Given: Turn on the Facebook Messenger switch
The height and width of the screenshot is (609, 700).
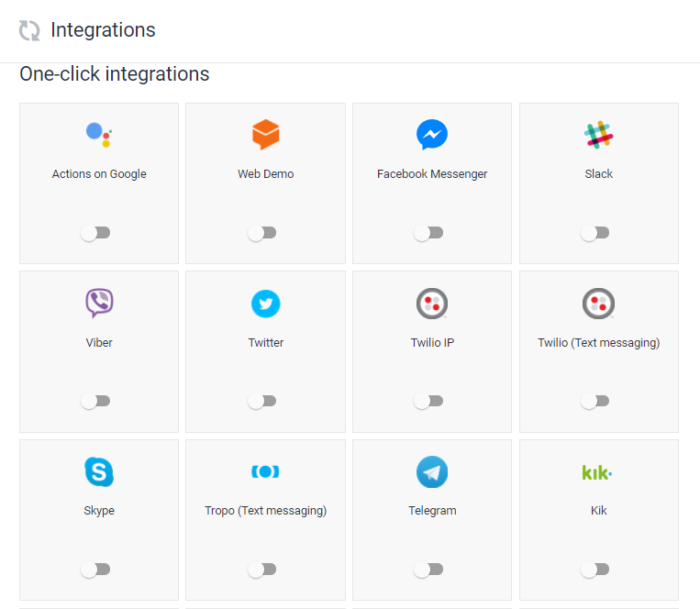Looking at the screenshot, I should click(x=428, y=233).
